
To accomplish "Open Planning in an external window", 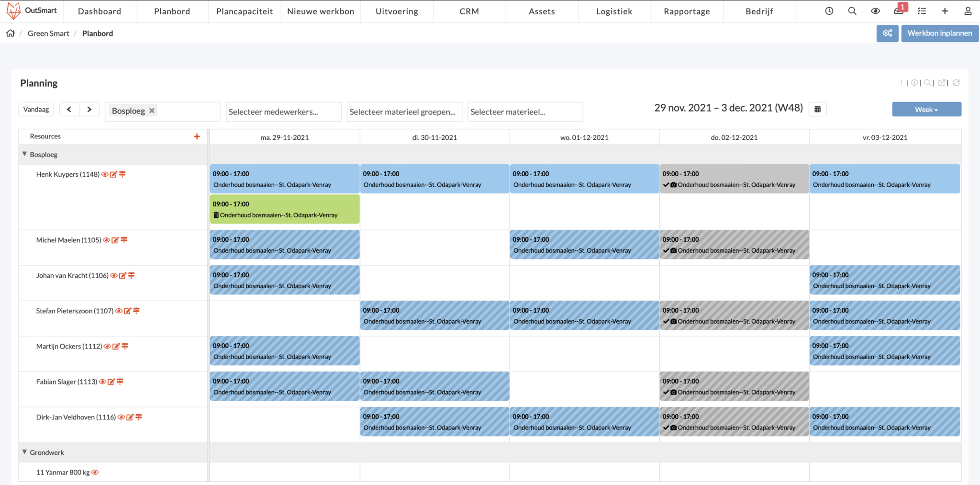I will (x=942, y=82).
